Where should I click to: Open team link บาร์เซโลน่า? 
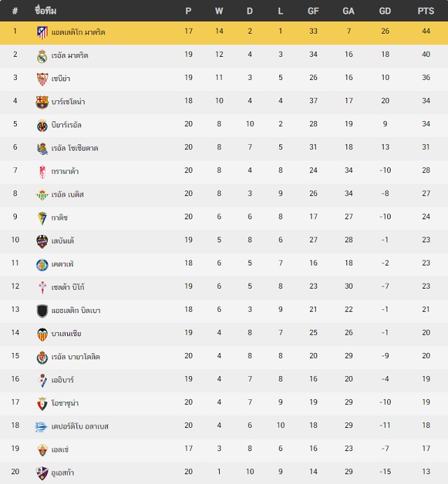pyautogui.click(x=68, y=102)
